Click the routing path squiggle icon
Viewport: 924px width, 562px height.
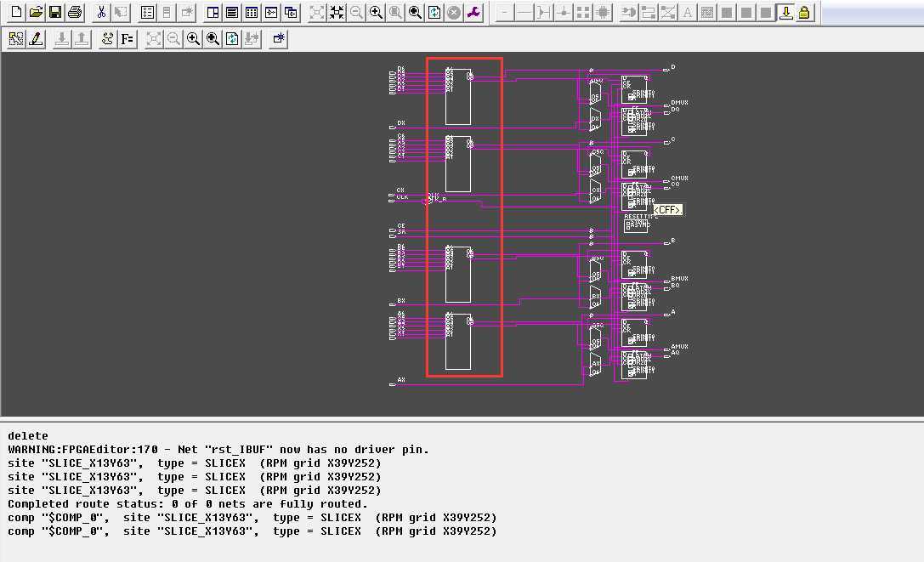107,38
